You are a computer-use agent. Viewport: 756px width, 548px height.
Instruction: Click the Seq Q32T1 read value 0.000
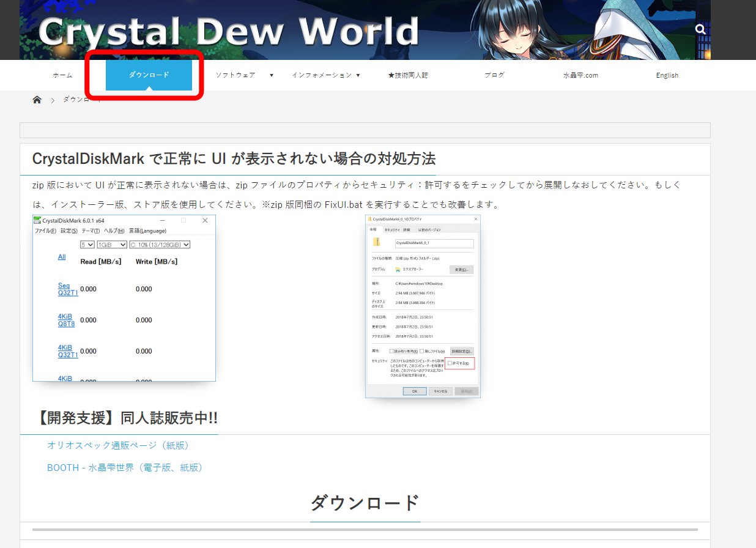pos(89,289)
